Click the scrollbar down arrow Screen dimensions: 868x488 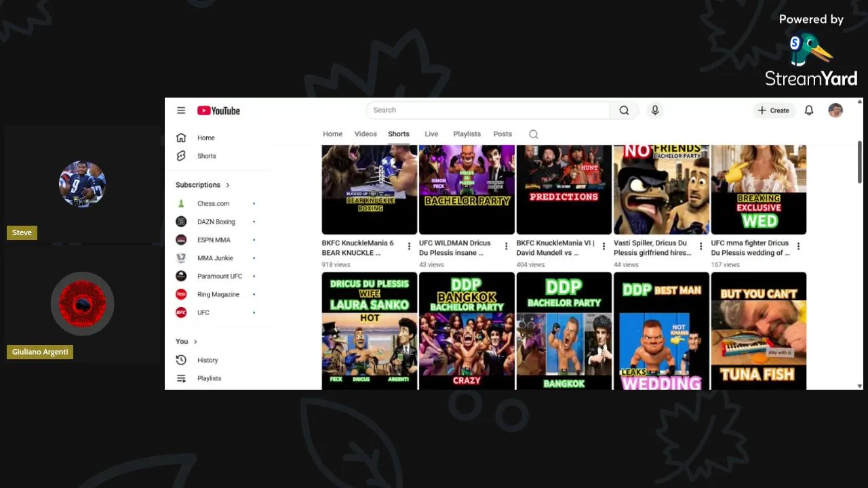[860, 386]
